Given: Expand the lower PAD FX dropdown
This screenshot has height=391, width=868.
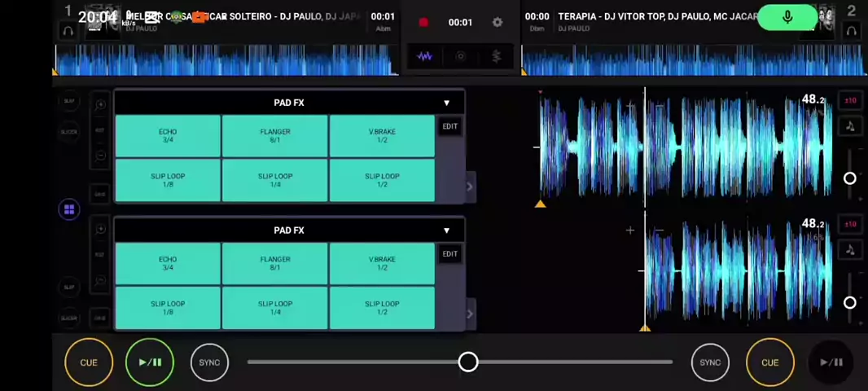Looking at the screenshot, I should (446, 231).
